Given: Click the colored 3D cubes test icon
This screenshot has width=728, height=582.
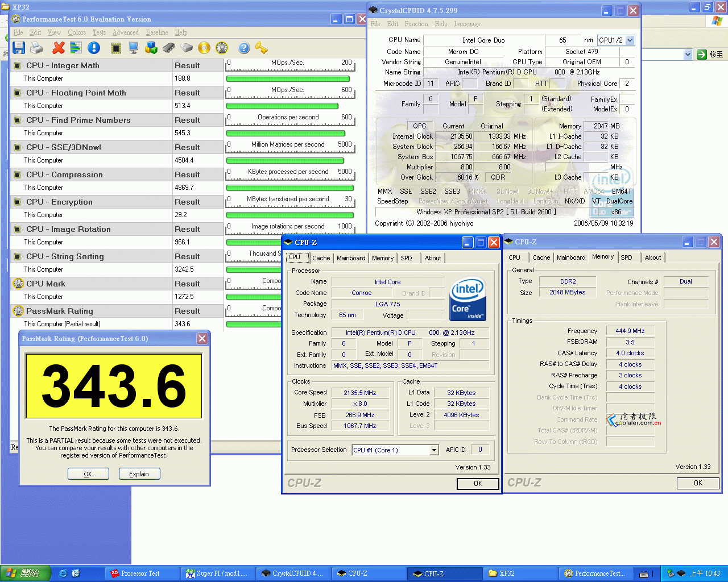Looking at the screenshot, I should tap(151, 48).
